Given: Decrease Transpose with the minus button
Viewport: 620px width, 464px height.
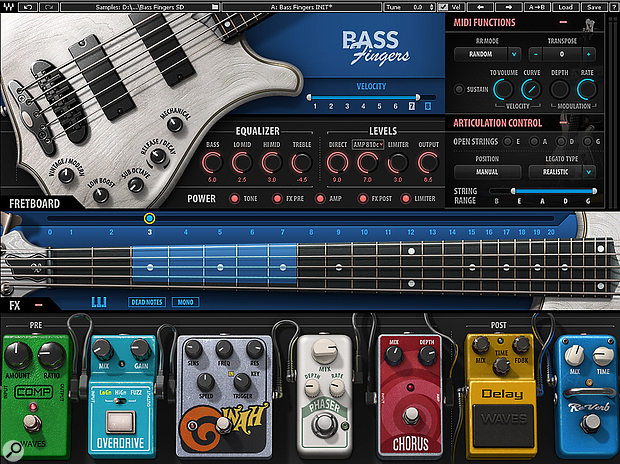Looking at the screenshot, I should point(536,54).
